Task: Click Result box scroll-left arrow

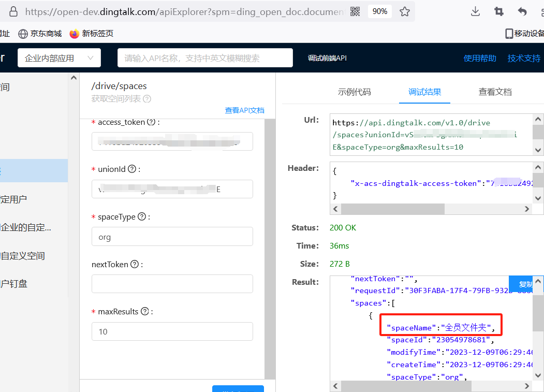Action: [335, 386]
